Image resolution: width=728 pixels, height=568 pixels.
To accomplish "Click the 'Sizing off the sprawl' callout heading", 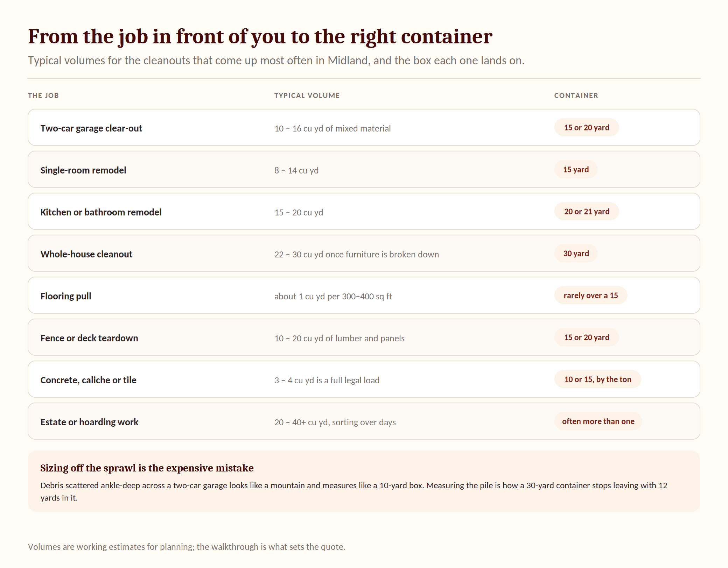I will click(147, 468).
